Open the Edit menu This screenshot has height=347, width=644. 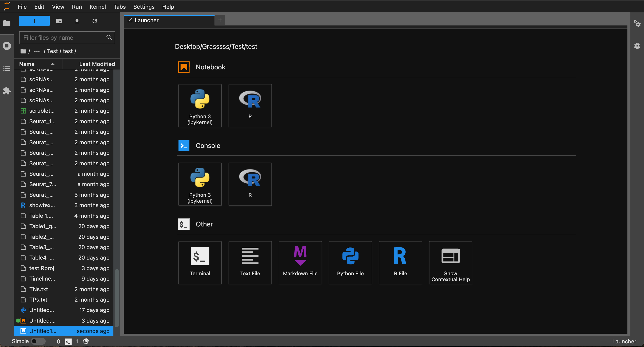[x=39, y=7]
